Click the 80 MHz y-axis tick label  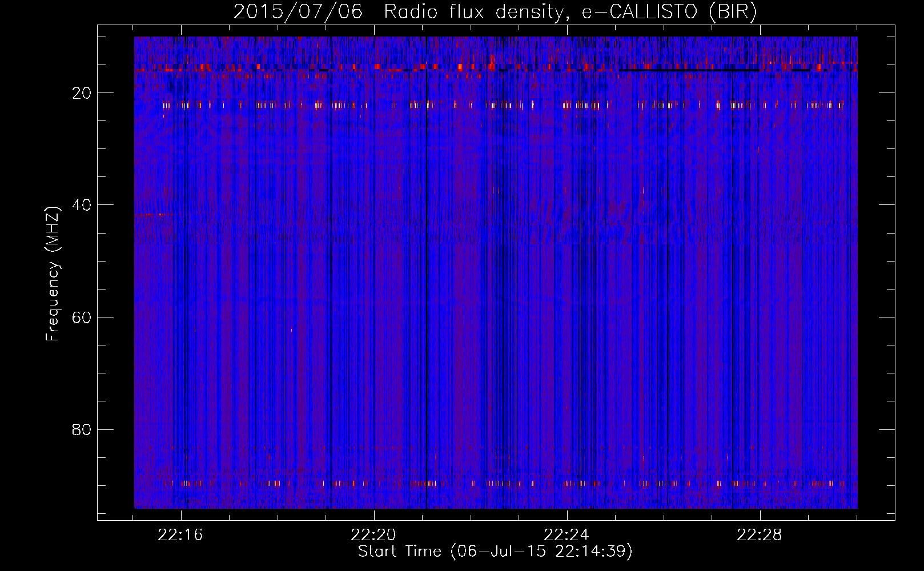82,429
